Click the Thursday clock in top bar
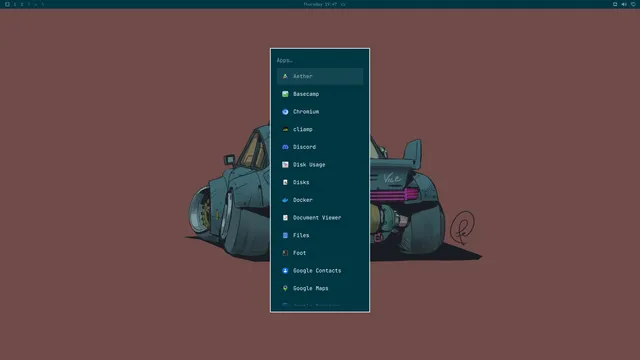The image size is (640, 360). 320,4
